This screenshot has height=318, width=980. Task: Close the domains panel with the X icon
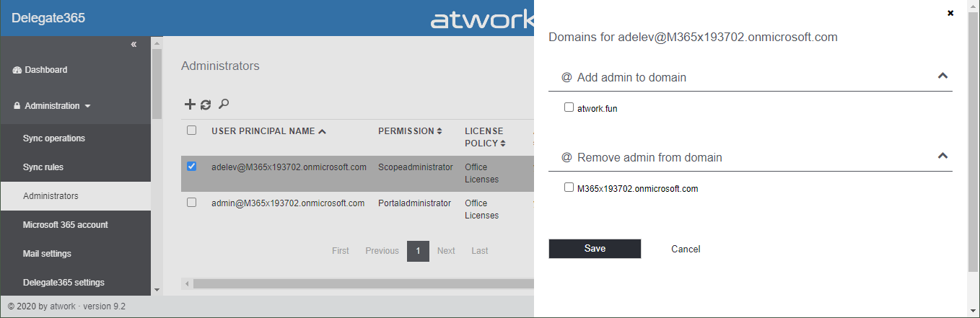(950, 13)
